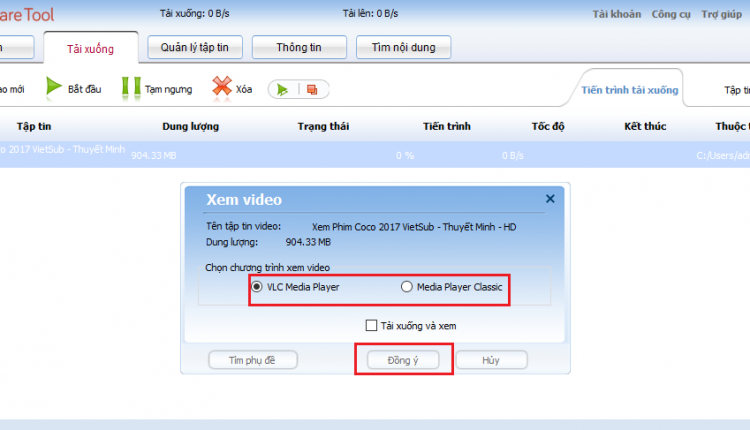Switch to the Tải xuống tab
750x430 pixels.
91,48
